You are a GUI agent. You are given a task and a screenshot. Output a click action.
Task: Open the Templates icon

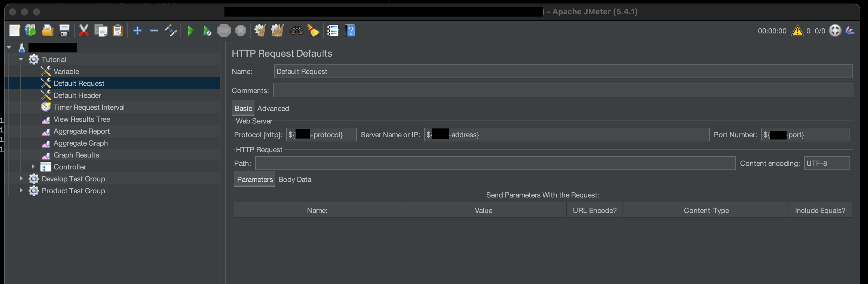pos(30,31)
